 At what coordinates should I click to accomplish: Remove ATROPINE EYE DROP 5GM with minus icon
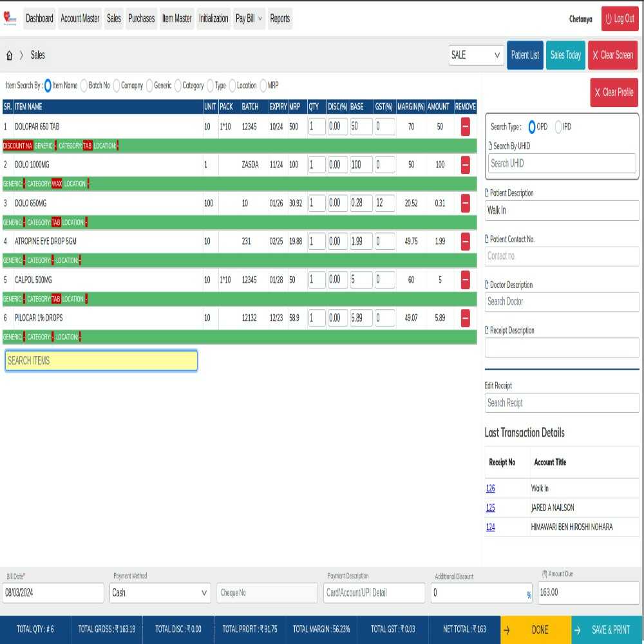point(465,241)
